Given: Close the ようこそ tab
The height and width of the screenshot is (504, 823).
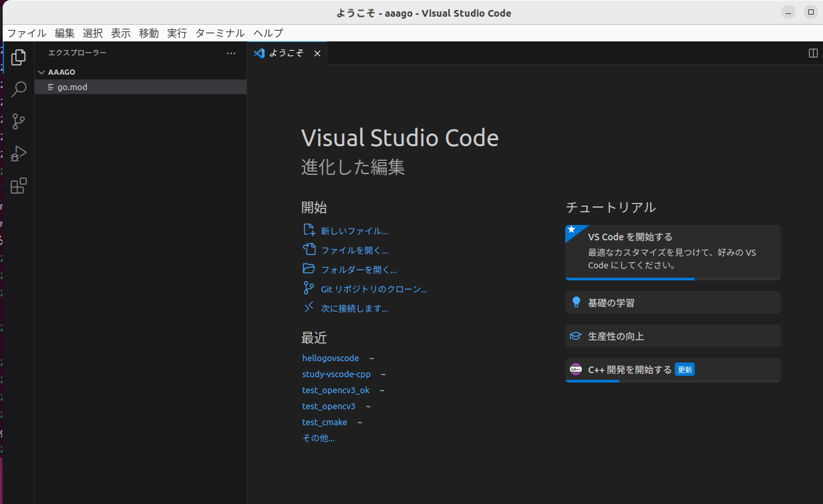Looking at the screenshot, I should pos(317,53).
